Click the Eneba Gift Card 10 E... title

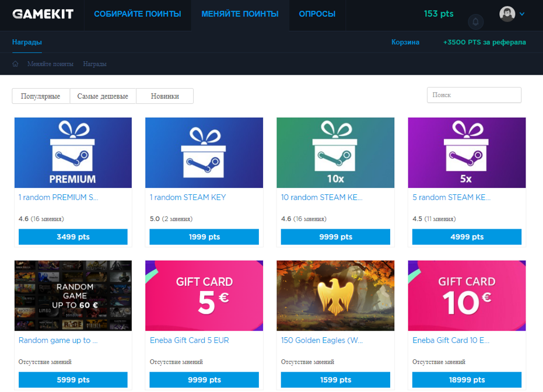451,341
